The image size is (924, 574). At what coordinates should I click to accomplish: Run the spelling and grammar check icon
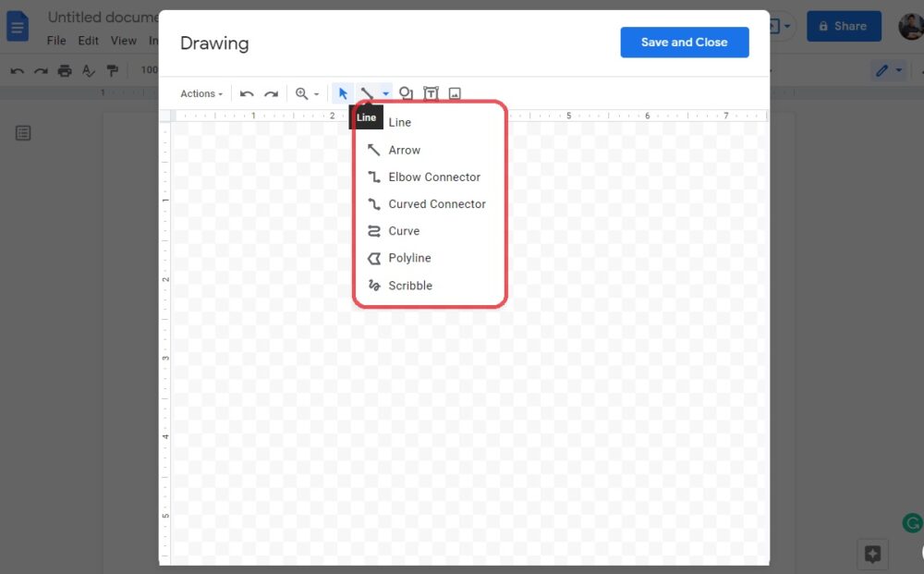[88, 69]
